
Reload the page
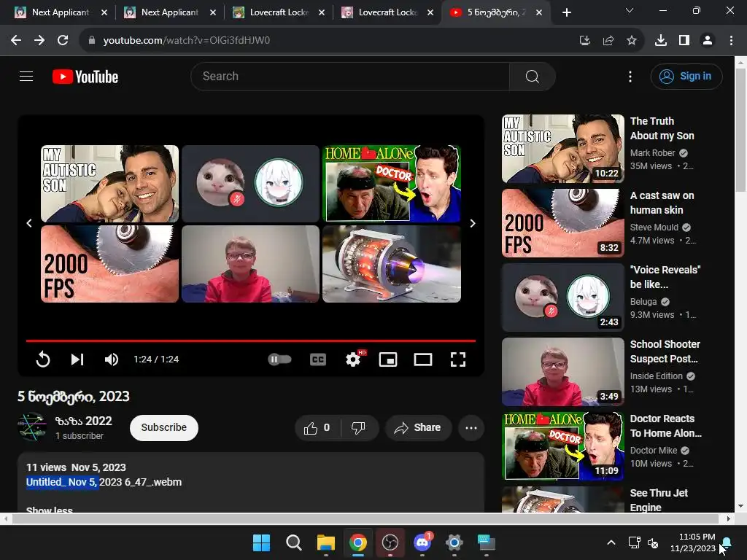click(63, 41)
